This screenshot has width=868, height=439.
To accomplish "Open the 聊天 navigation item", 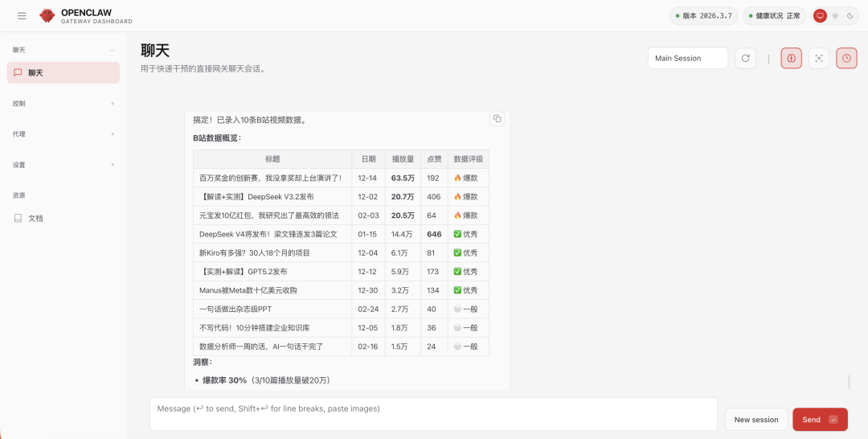I will click(x=63, y=72).
